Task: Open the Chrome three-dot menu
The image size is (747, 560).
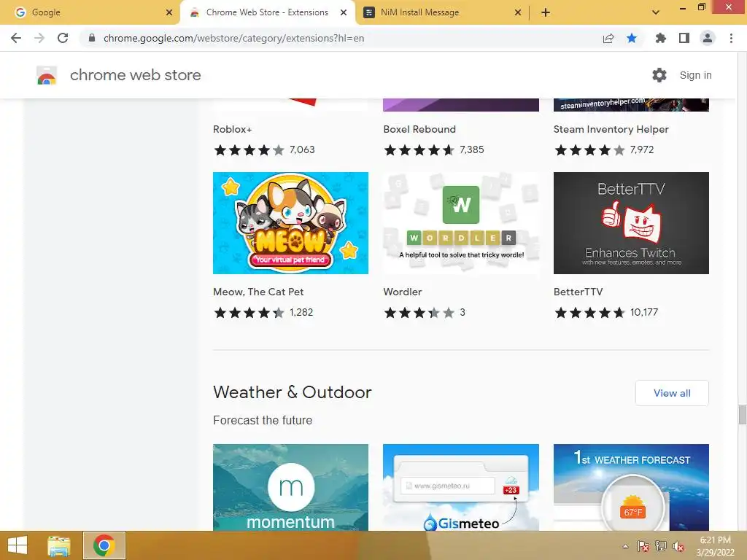Action: click(731, 38)
